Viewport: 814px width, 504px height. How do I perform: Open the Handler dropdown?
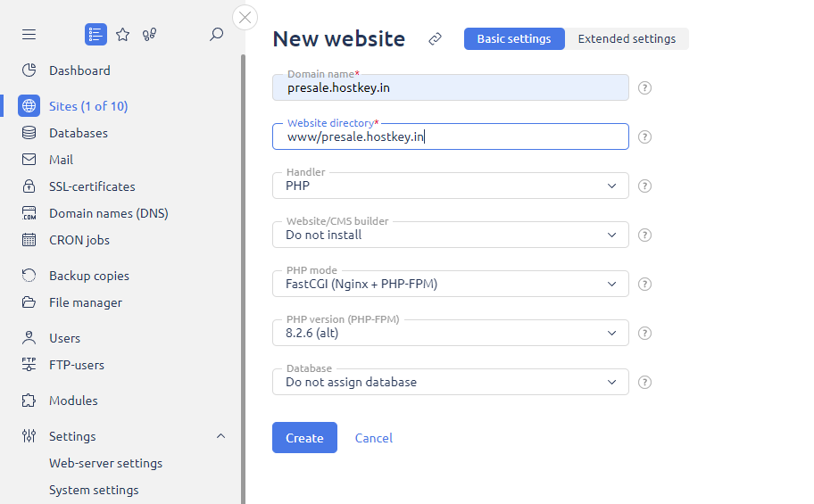[x=450, y=186]
